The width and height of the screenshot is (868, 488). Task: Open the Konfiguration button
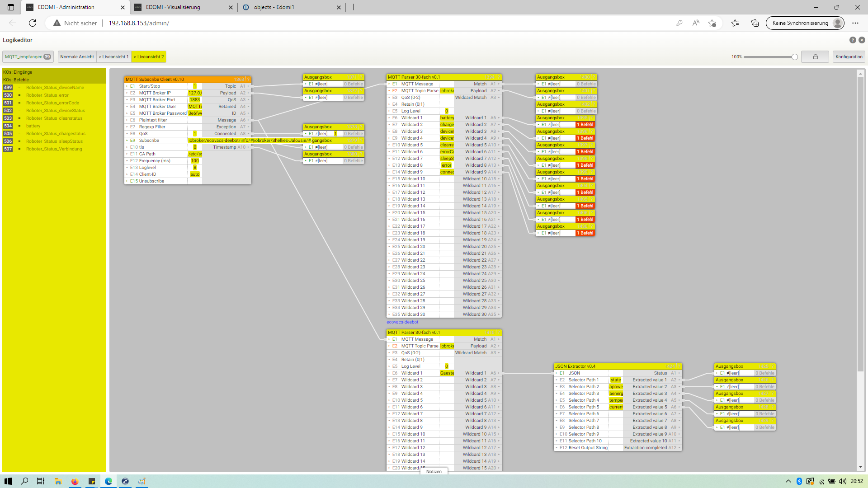click(849, 57)
